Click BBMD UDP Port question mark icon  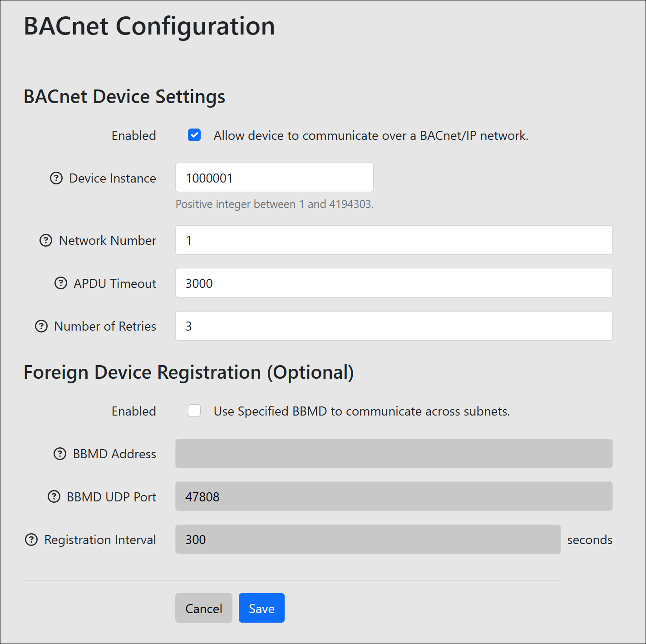pyautogui.click(x=54, y=497)
